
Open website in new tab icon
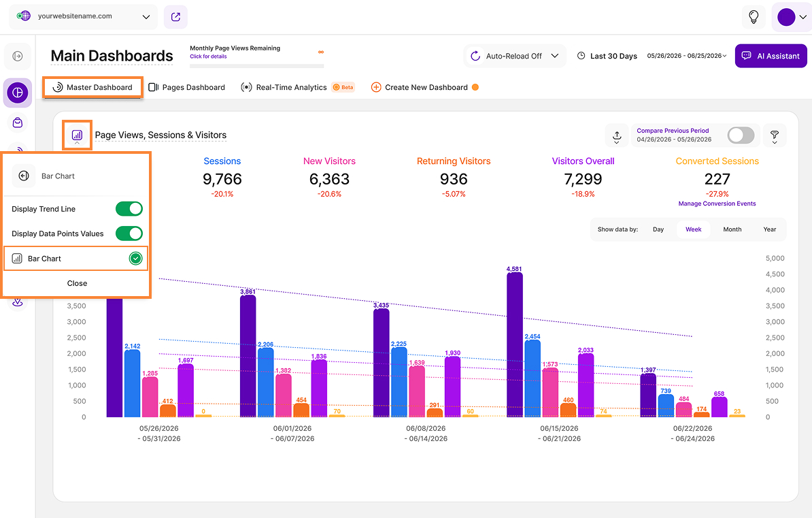tap(175, 17)
